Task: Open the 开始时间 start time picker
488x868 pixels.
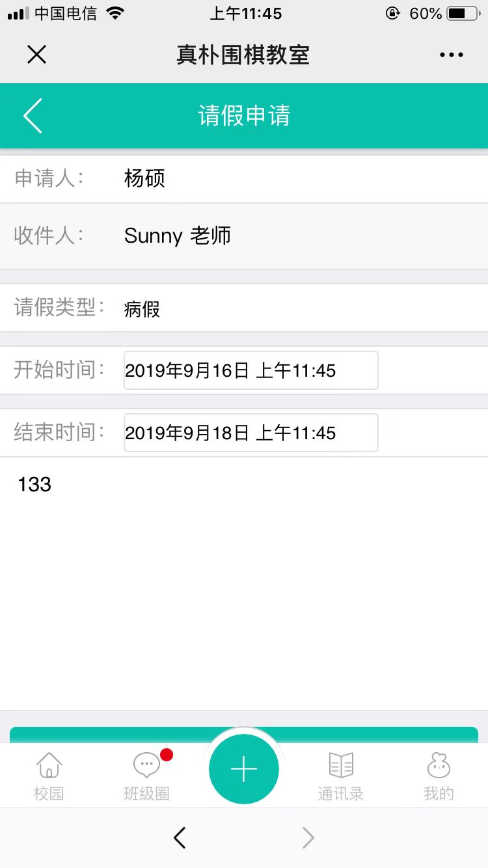Action: click(x=251, y=370)
